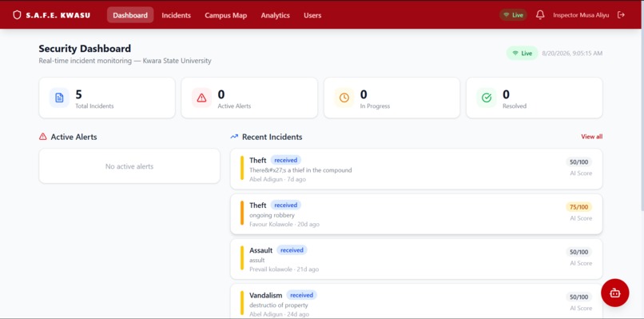The height and width of the screenshot is (319, 644).
Task: Open the Total Incidents card showing 5
Action: point(107,98)
